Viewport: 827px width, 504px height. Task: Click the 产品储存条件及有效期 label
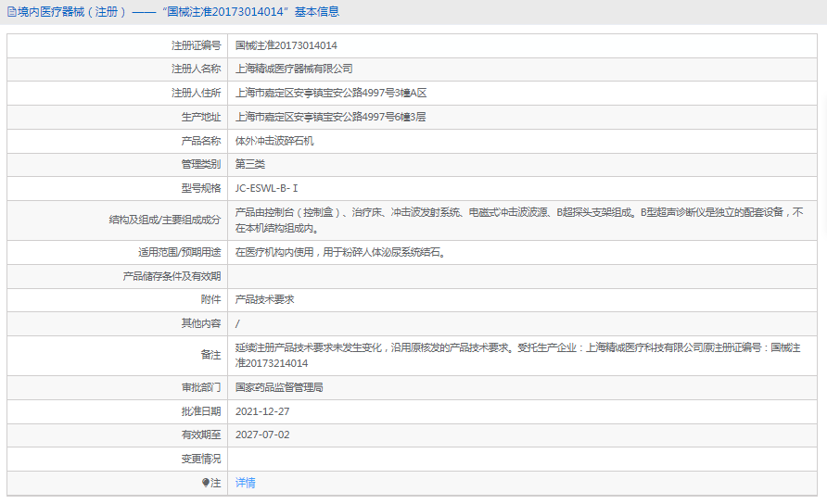(172, 276)
